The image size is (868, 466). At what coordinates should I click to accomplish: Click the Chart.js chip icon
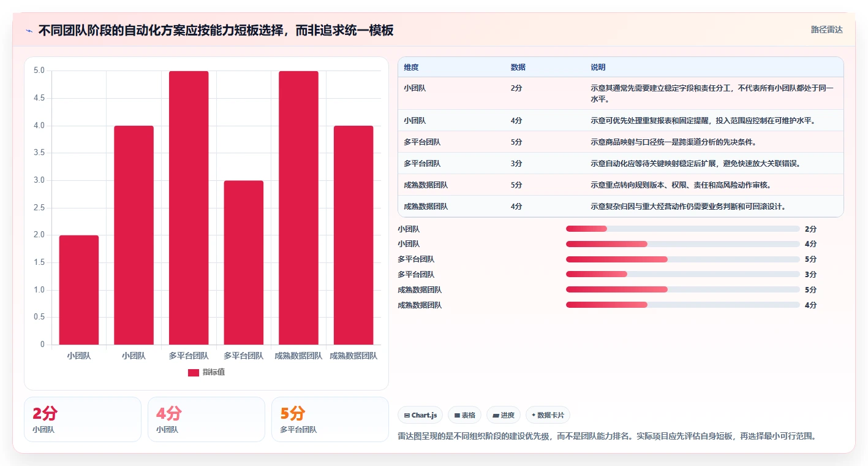coord(407,415)
